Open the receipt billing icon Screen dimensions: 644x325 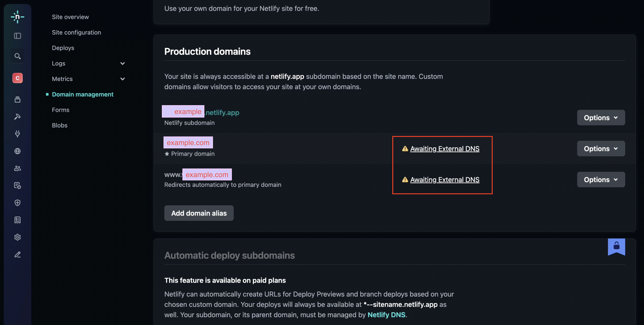point(17,220)
